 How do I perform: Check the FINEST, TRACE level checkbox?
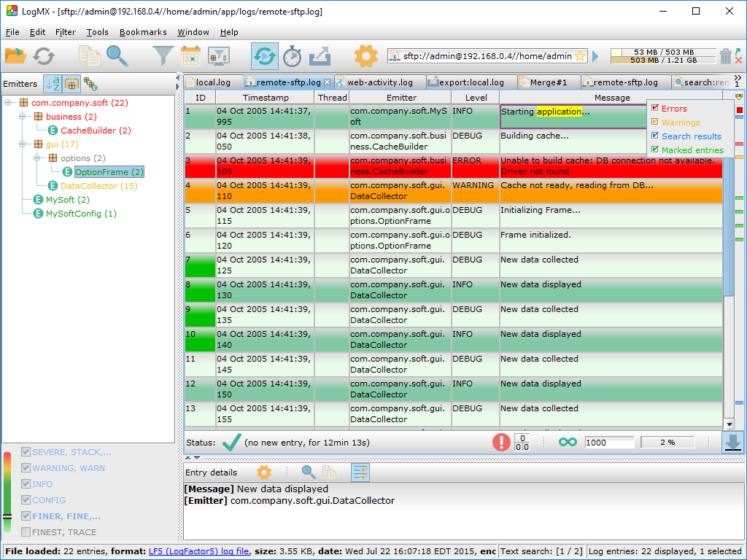tap(26, 532)
